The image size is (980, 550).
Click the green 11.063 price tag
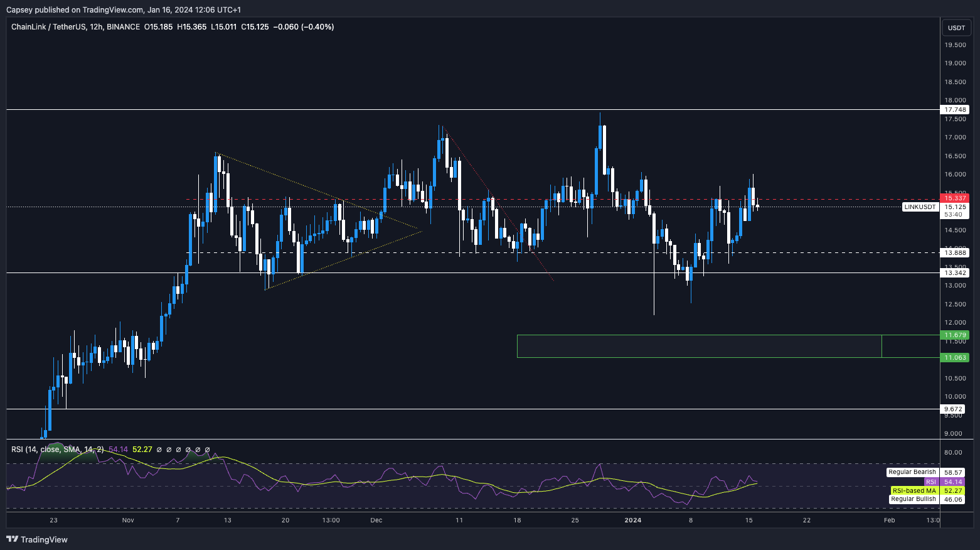click(x=956, y=357)
